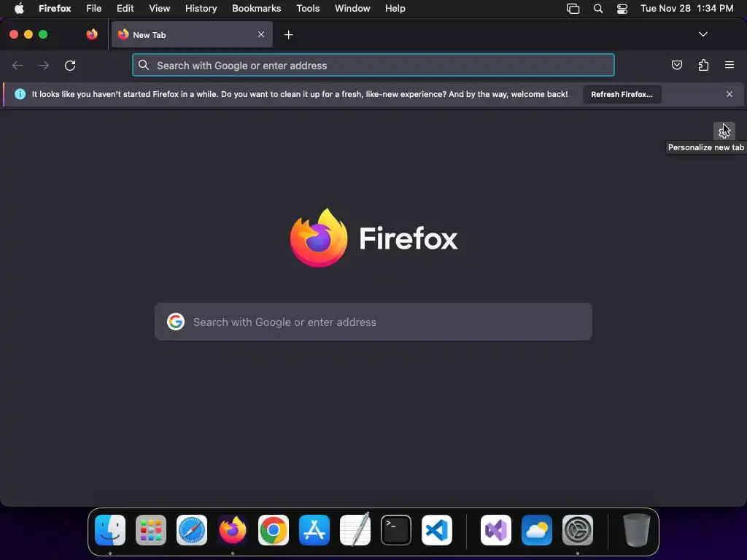Open the Firefox application hamburger menu
This screenshot has width=747, height=560.
pos(729,65)
